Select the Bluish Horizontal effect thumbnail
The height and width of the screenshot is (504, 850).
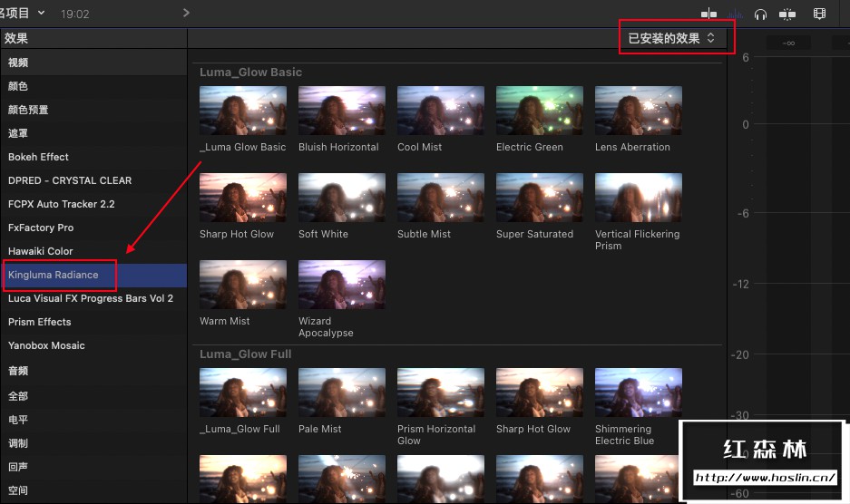341,111
